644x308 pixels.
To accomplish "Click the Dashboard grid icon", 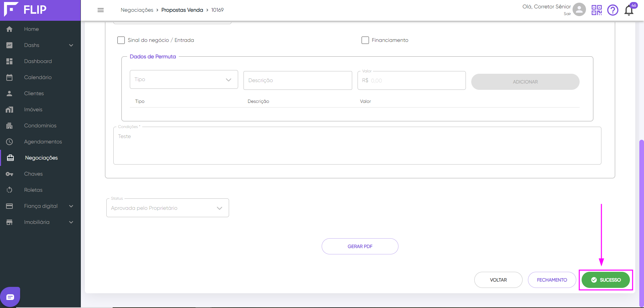I will [9, 61].
